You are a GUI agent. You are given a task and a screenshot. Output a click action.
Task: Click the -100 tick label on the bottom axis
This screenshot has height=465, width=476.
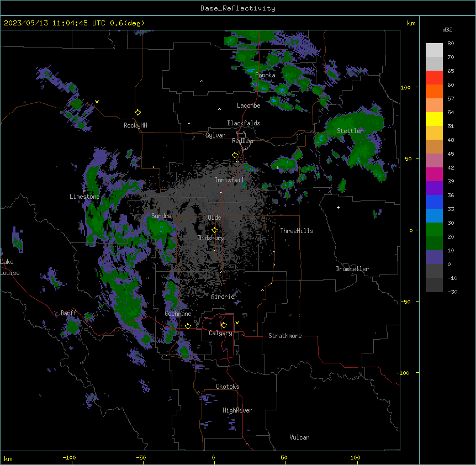pyautogui.click(x=69, y=457)
